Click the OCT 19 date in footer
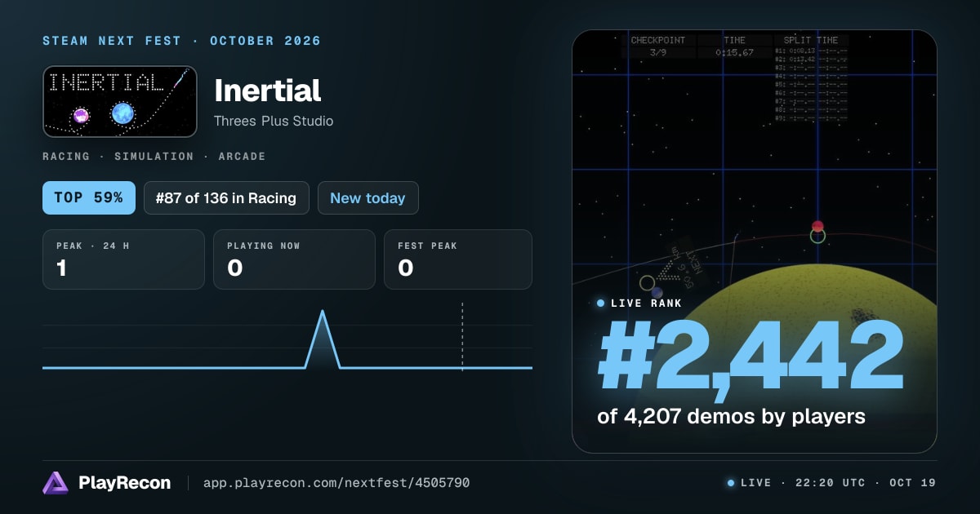This screenshot has width=980, height=514. pos(913,483)
